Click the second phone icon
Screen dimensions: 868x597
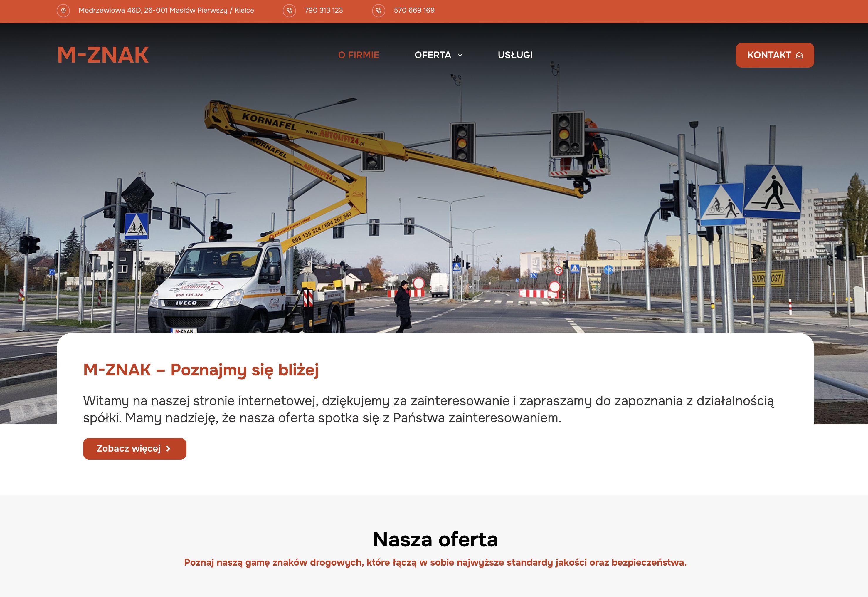click(x=378, y=11)
